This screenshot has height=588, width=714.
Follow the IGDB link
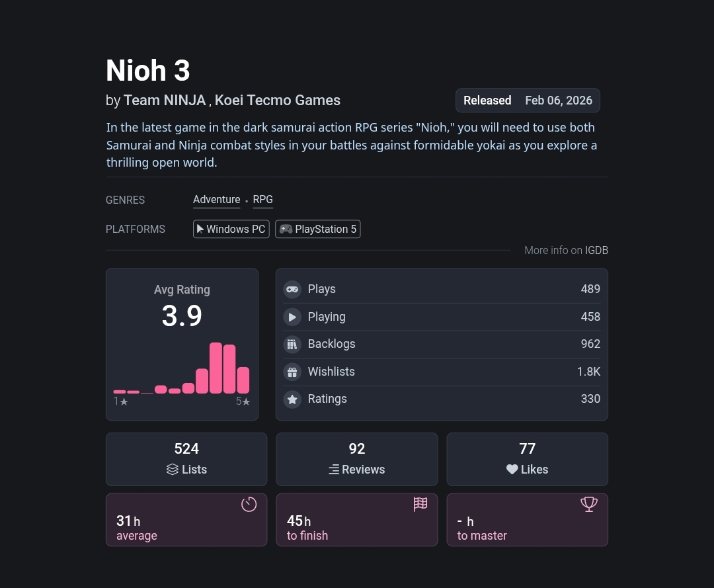click(x=596, y=251)
